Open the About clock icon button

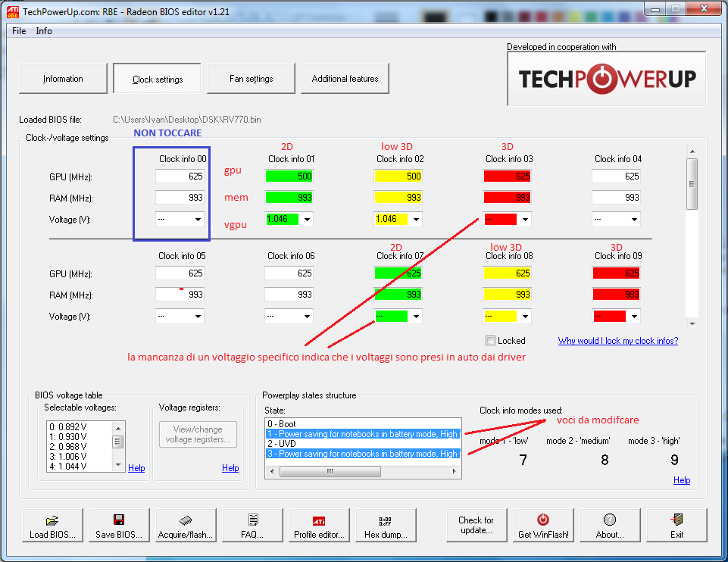[x=610, y=526]
